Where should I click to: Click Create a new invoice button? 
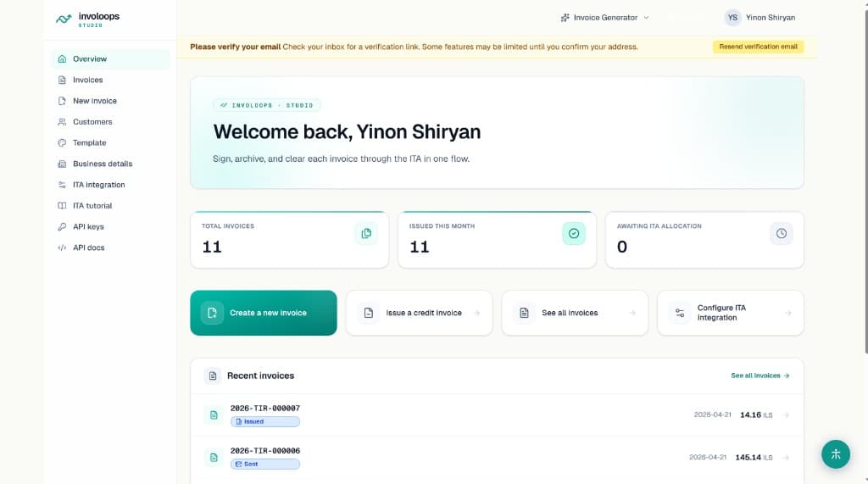264,313
